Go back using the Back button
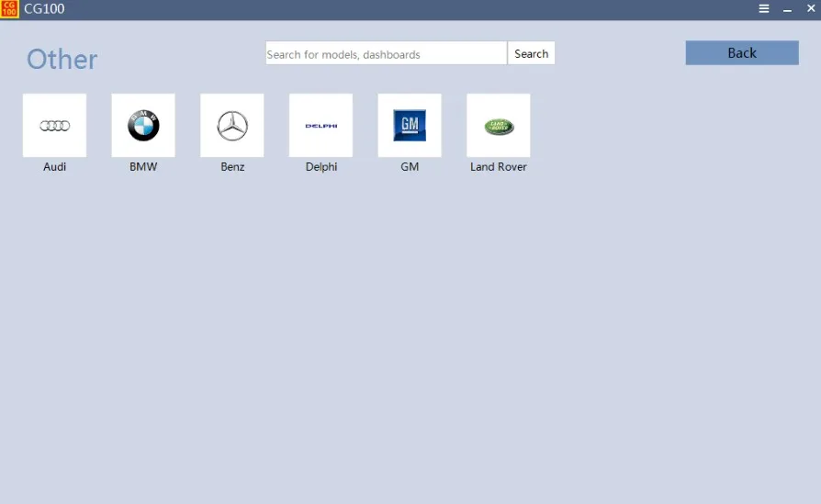The width and height of the screenshot is (821, 504). [x=742, y=53]
